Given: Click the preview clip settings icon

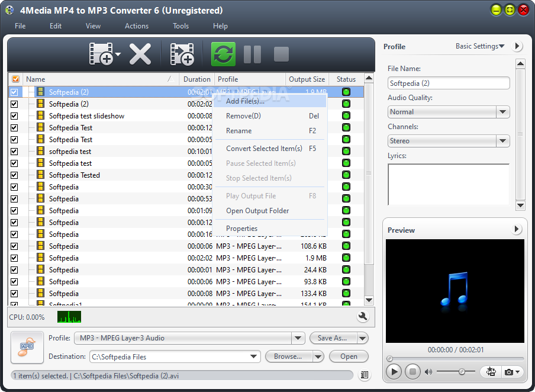Looking at the screenshot, I should 491,371.
